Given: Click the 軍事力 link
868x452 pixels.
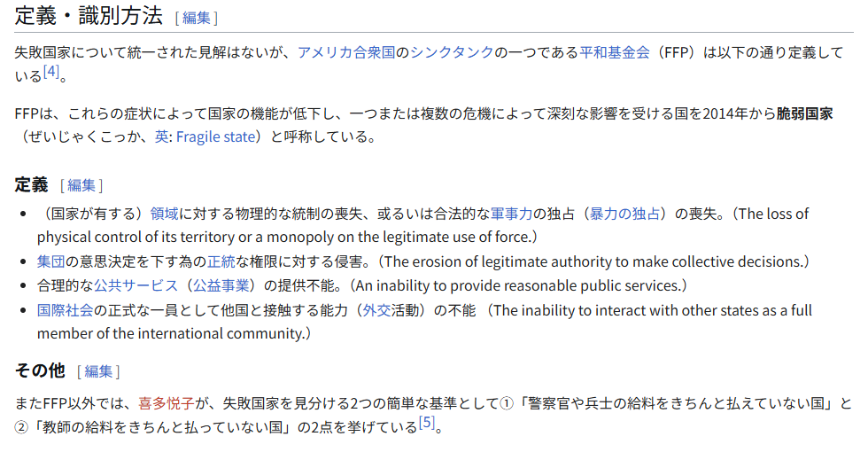Looking at the screenshot, I should tap(512, 214).
